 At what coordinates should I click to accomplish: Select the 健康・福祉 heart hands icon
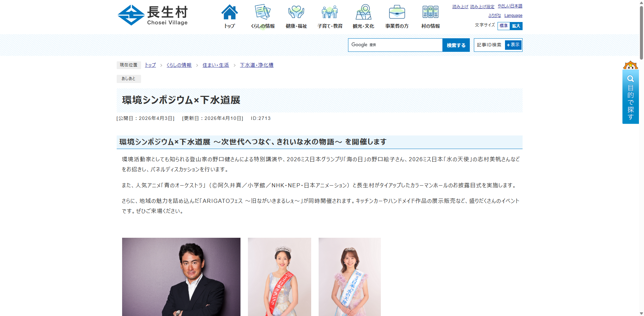tap(296, 13)
